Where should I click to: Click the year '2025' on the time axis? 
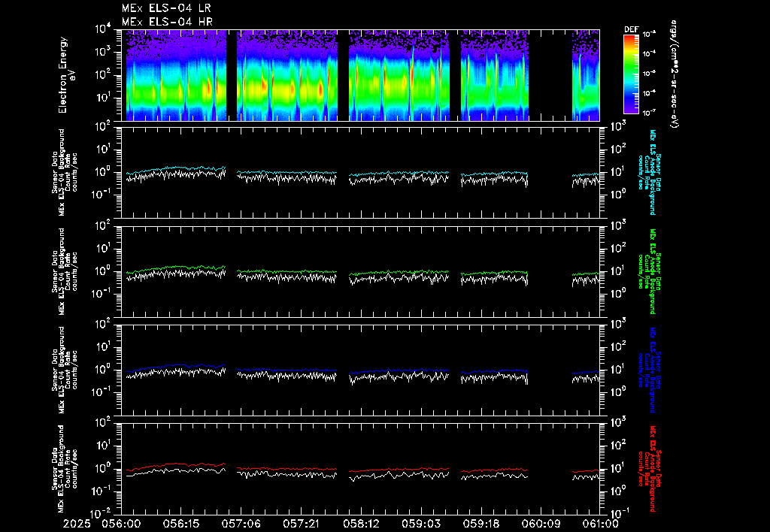(x=77, y=524)
